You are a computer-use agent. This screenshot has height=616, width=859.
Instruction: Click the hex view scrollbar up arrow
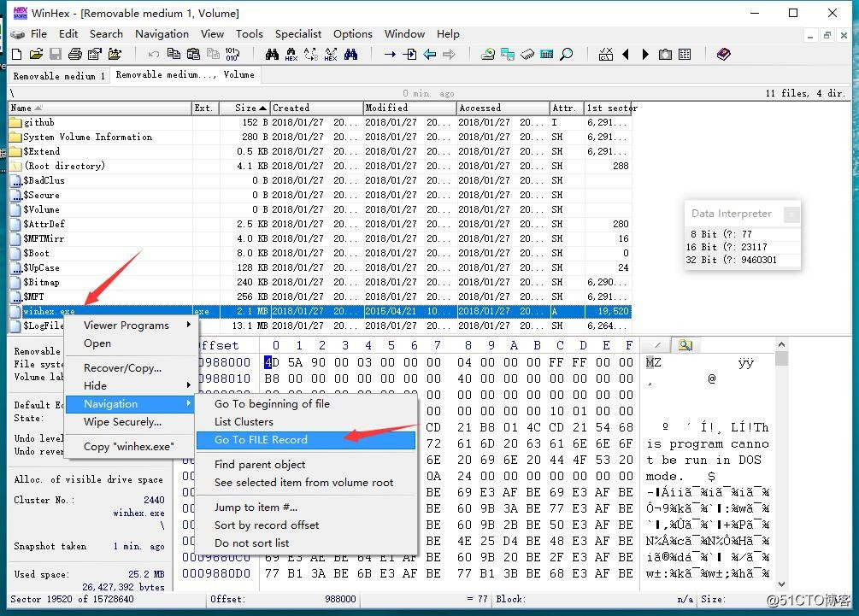click(782, 344)
